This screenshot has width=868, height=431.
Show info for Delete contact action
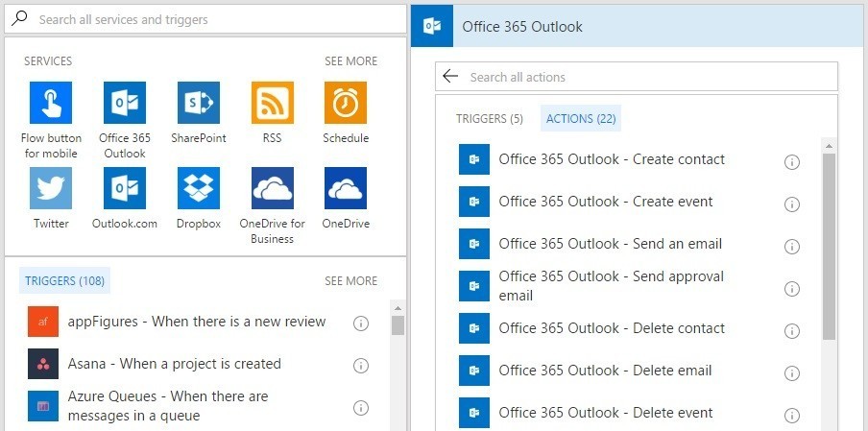[792, 331]
